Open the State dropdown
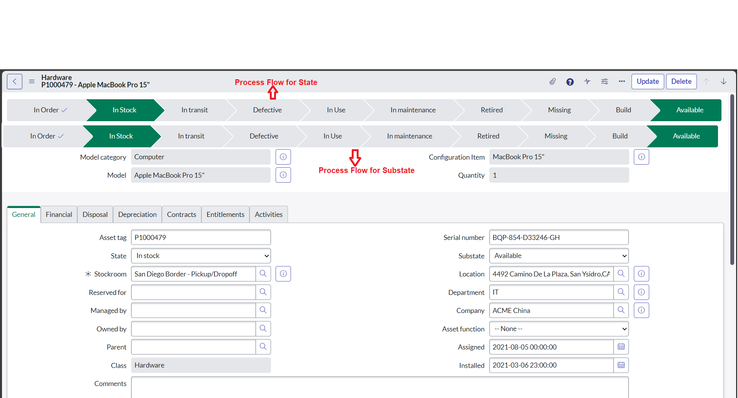This screenshot has width=738, height=398. click(x=201, y=256)
